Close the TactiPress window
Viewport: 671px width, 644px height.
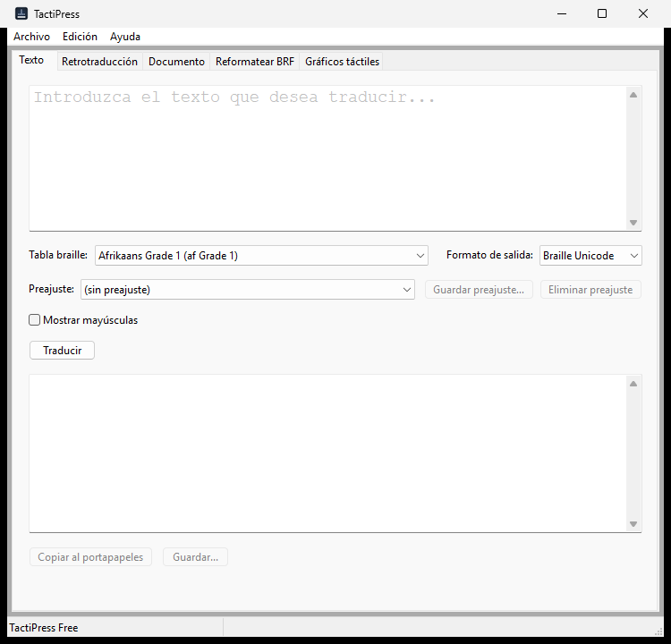click(x=643, y=13)
